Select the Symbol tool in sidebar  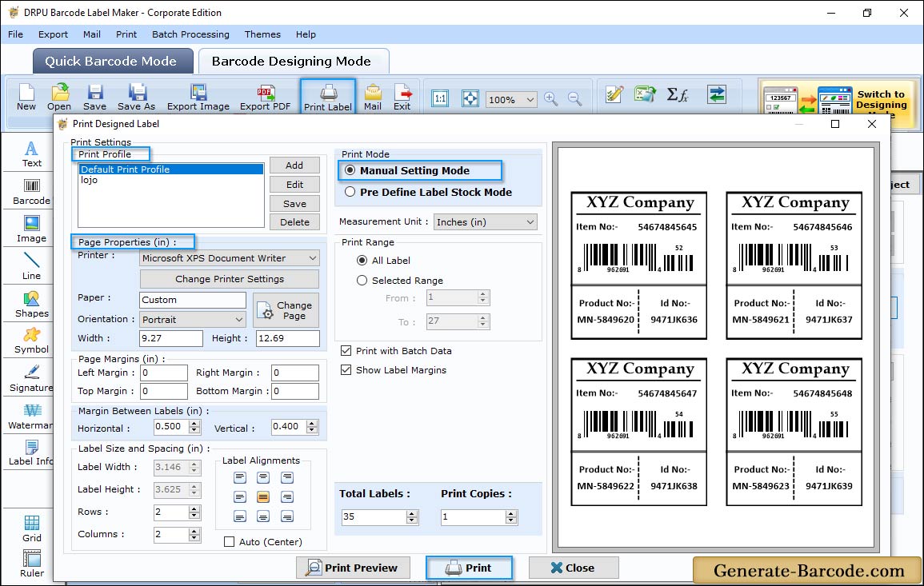coord(31,341)
